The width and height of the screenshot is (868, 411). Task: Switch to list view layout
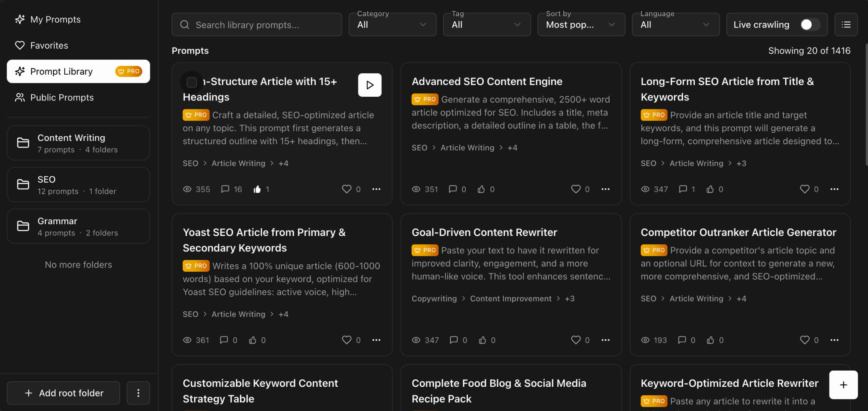(x=846, y=25)
